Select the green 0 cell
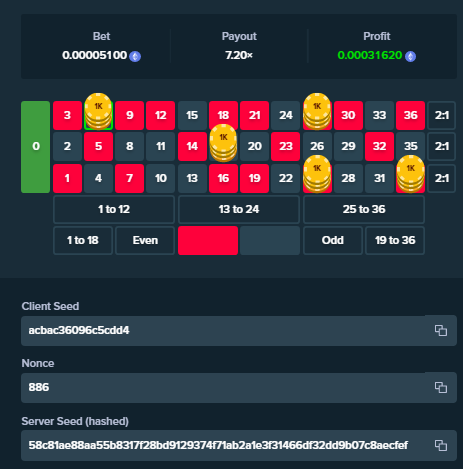 (x=36, y=147)
